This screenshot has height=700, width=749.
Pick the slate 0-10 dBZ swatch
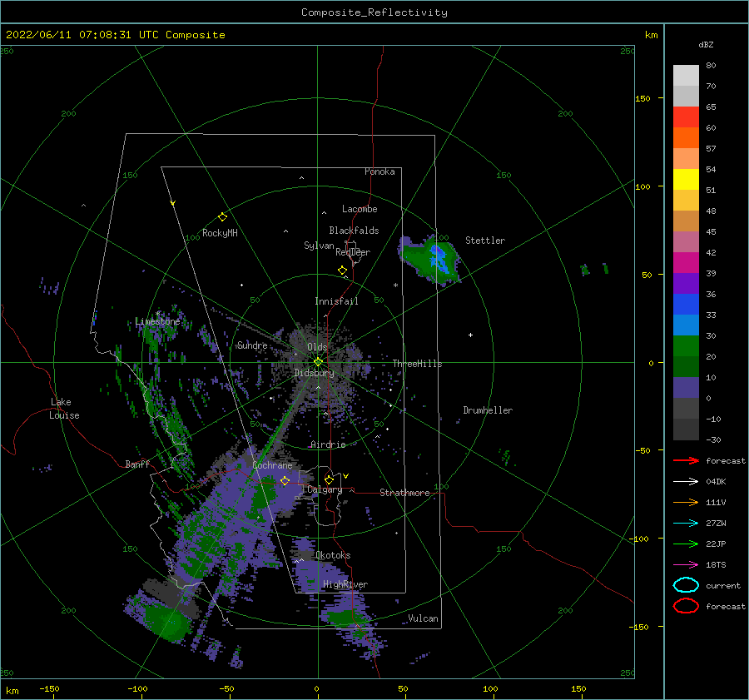pos(686,388)
